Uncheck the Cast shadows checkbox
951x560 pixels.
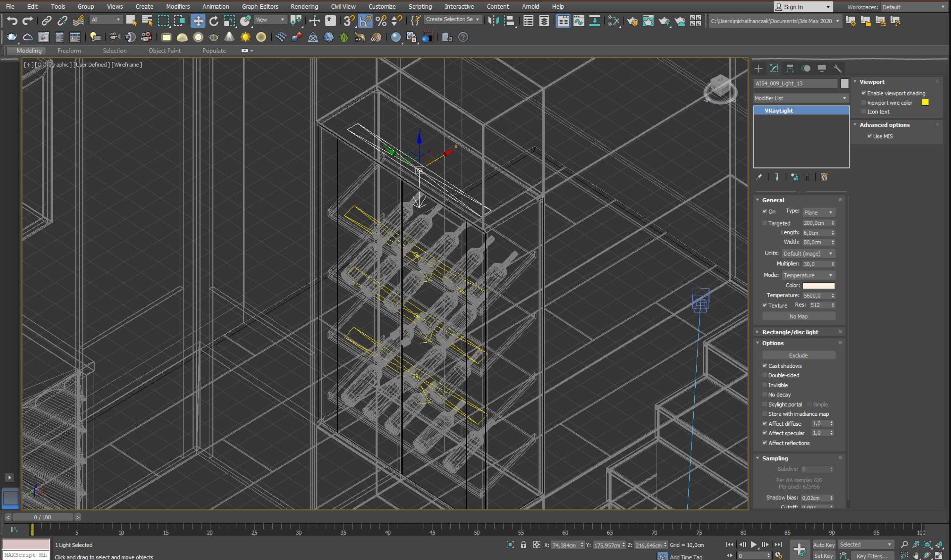(x=765, y=366)
